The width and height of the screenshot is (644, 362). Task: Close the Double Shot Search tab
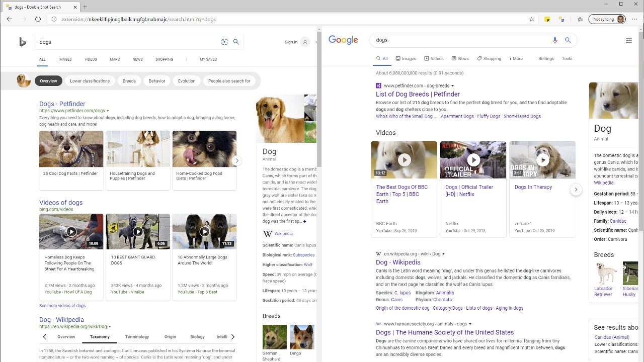coord(75,7)
